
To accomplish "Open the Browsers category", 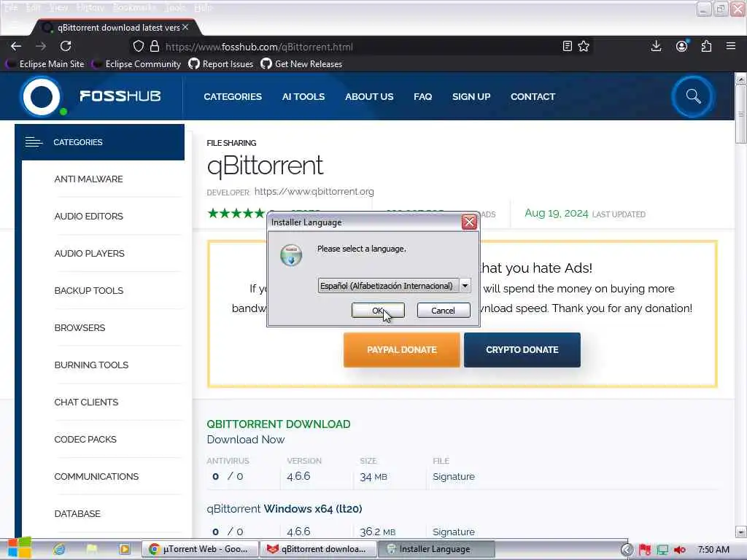I will 80,327.
